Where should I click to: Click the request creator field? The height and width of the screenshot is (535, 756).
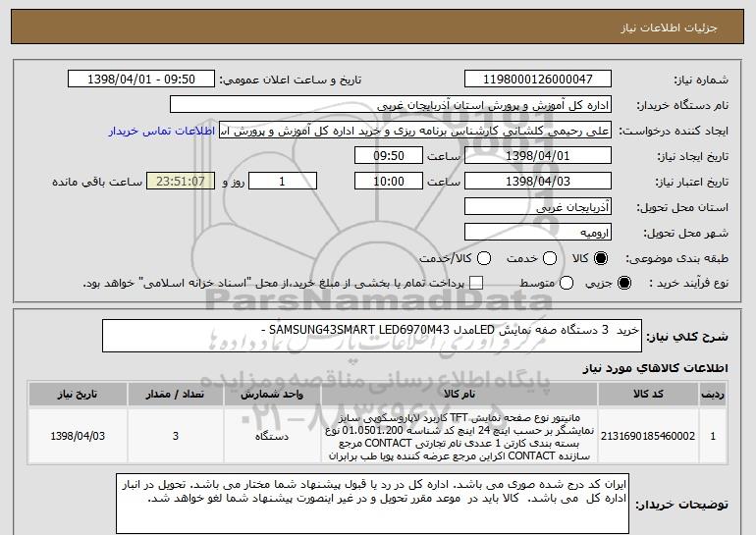415,131
